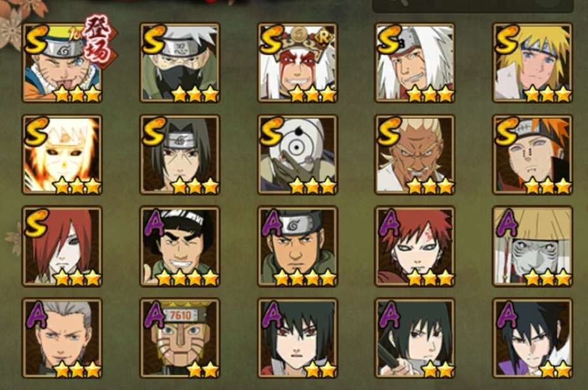The image size is (588, 390).
Task: Select Itachi with scratched leaf headband
Action: tap(180, 154)
